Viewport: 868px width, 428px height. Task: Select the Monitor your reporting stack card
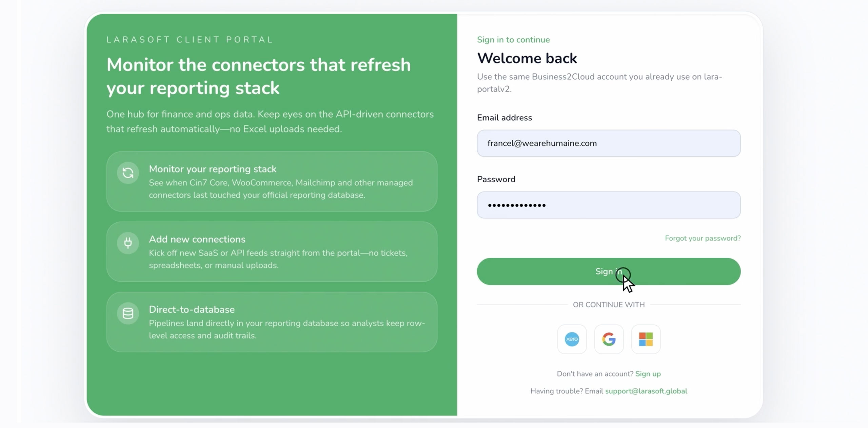click(272, 182)
